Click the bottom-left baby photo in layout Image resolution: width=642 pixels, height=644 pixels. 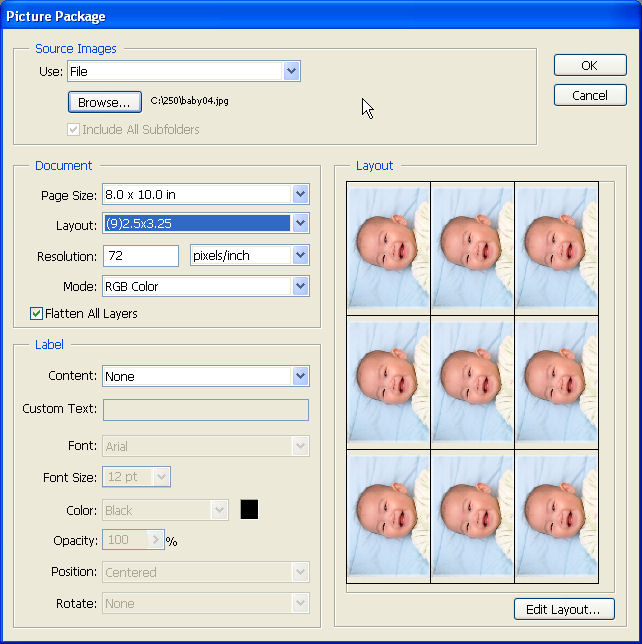388,515
